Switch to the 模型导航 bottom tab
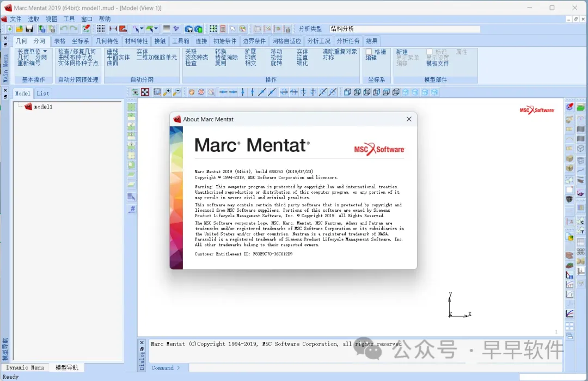The image size is (588, 381). [67, 367]
